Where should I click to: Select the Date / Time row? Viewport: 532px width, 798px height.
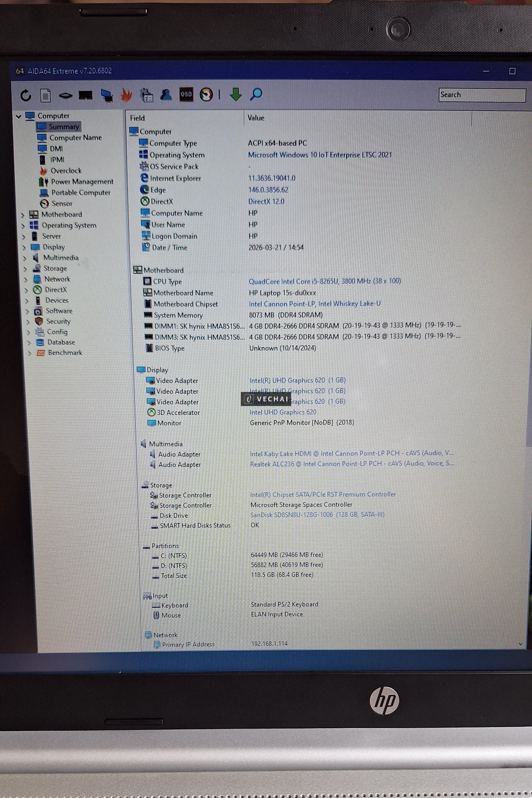coord(223,247)
